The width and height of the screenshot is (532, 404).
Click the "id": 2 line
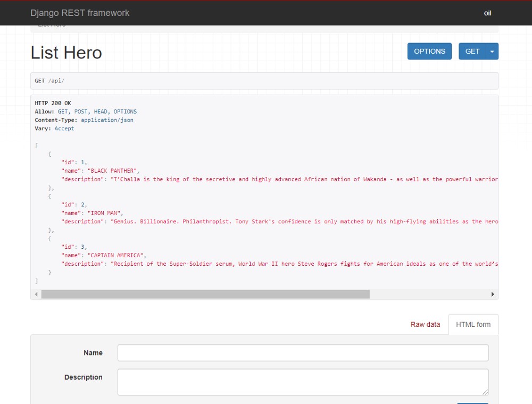coord(74,205)
